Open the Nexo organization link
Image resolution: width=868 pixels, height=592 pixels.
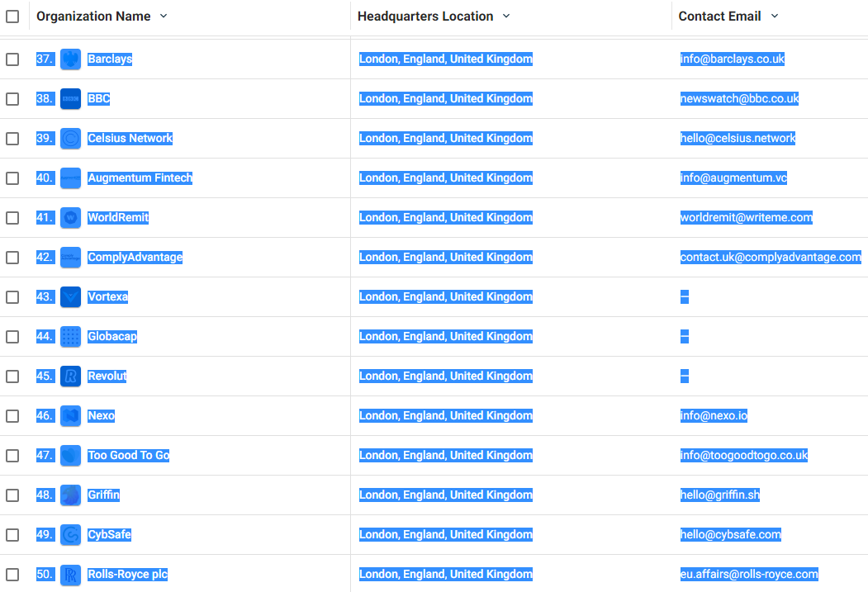102,415
